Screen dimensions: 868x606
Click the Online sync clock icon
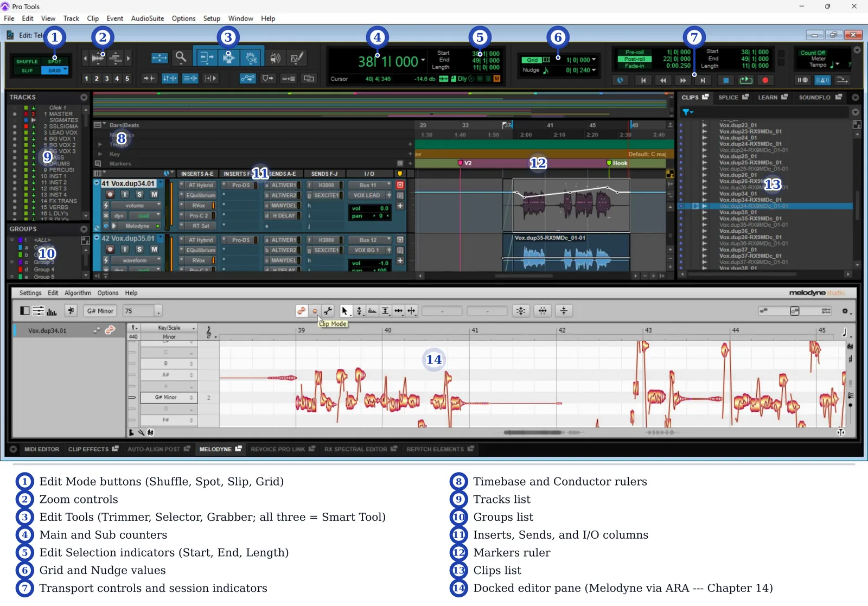click(x=620, y=80)
